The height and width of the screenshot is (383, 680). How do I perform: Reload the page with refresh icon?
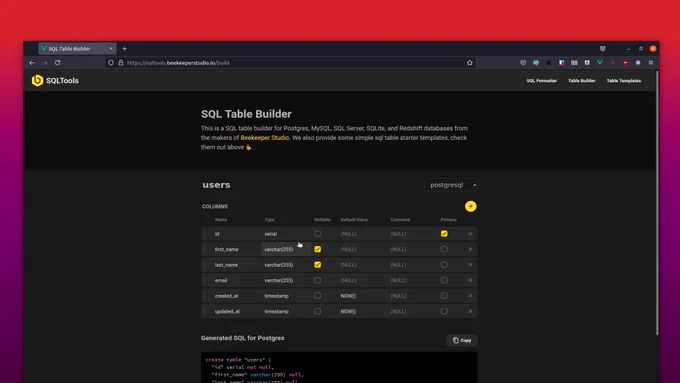pos(57,63)
